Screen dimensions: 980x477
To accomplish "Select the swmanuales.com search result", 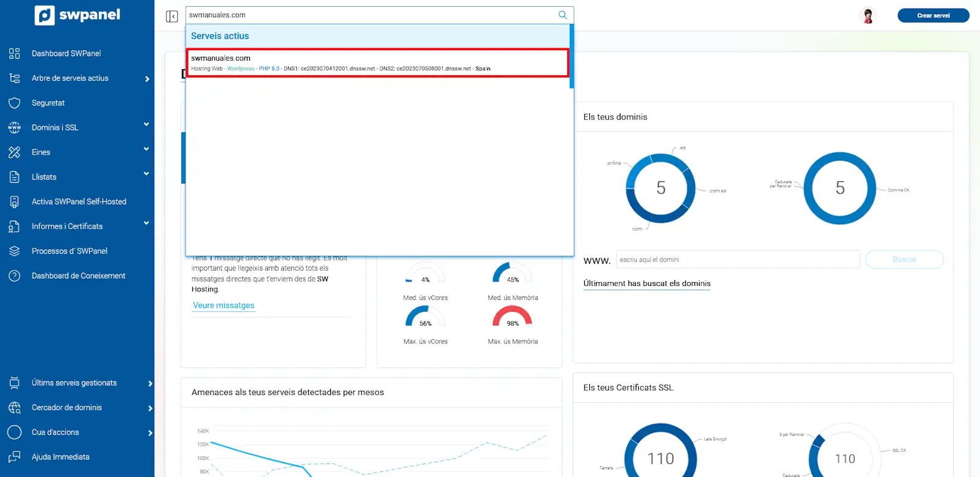I will (378, 63).
